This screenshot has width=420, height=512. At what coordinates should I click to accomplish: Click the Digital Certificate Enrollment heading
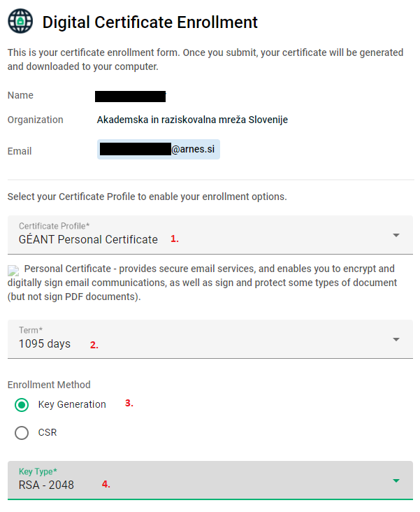click(150, 22)
